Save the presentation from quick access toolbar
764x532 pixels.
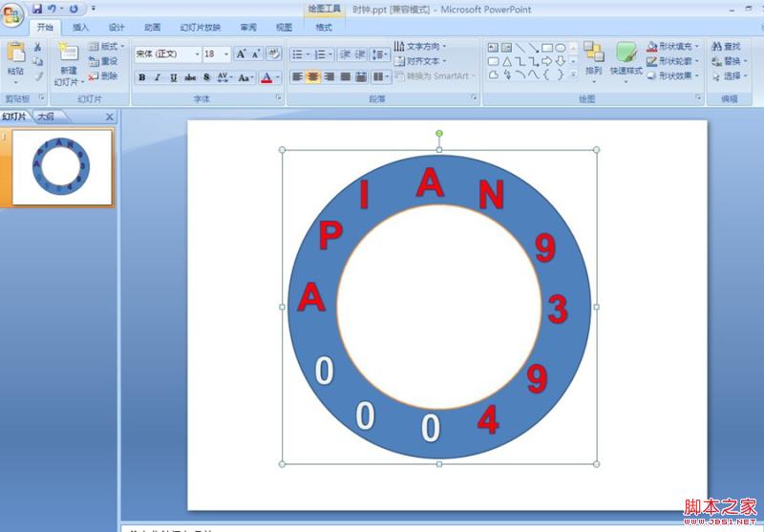pyautogui.click(x=37, y=9)
